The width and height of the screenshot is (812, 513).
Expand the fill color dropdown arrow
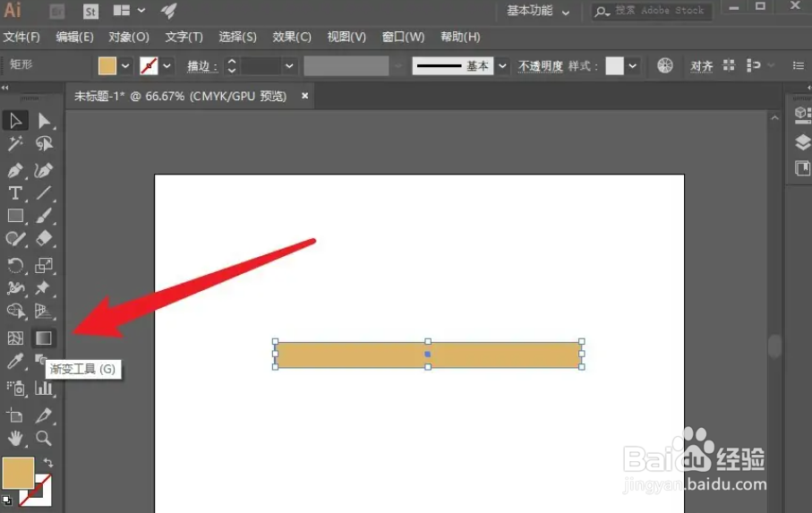coord(125,65)
